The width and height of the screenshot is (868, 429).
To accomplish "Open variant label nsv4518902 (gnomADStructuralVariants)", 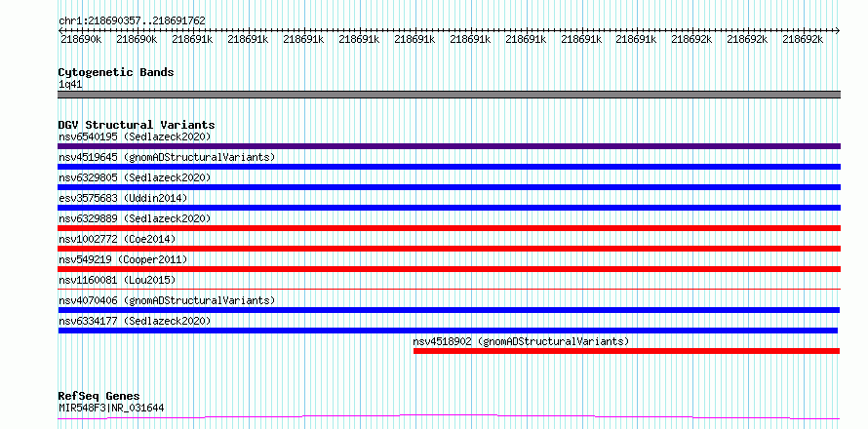I will pyautogui.click(x=521, y=341).
